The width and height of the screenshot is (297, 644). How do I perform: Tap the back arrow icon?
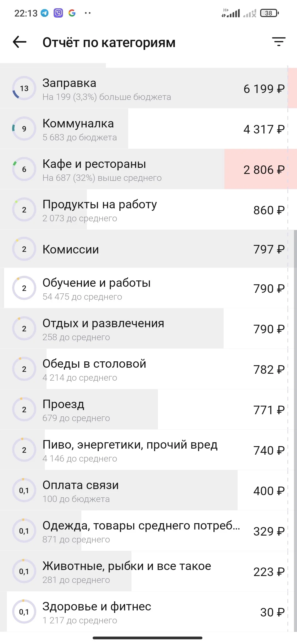(x=20, y=42)
